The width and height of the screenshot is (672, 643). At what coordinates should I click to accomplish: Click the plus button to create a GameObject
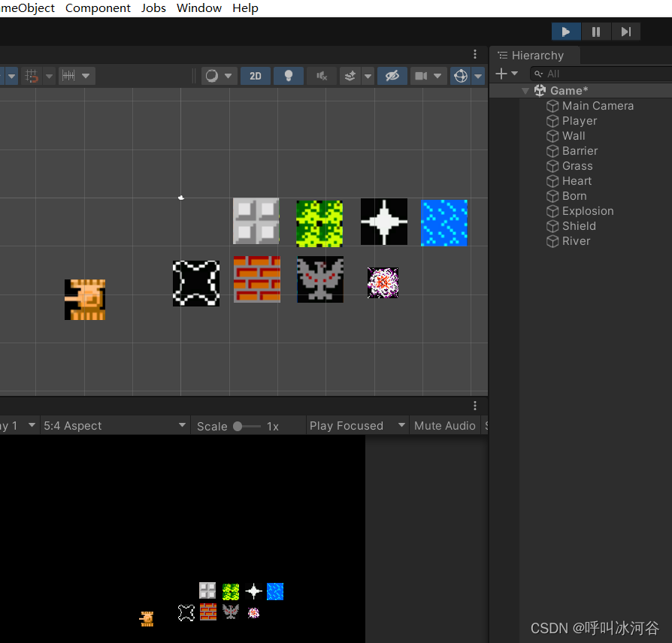(501, 74)
